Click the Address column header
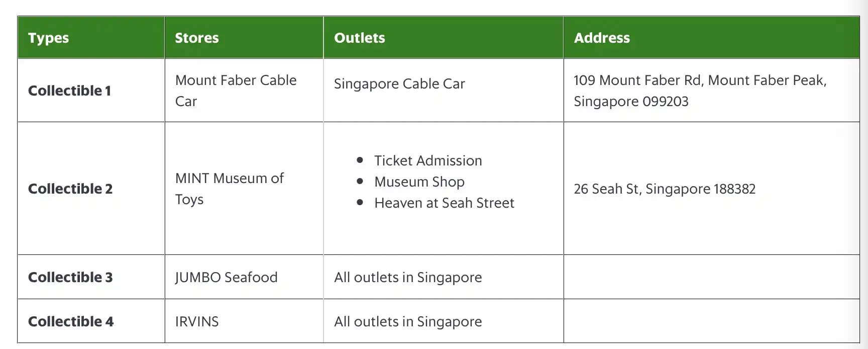The image size is (868, 349). click(x=601, y=38)
